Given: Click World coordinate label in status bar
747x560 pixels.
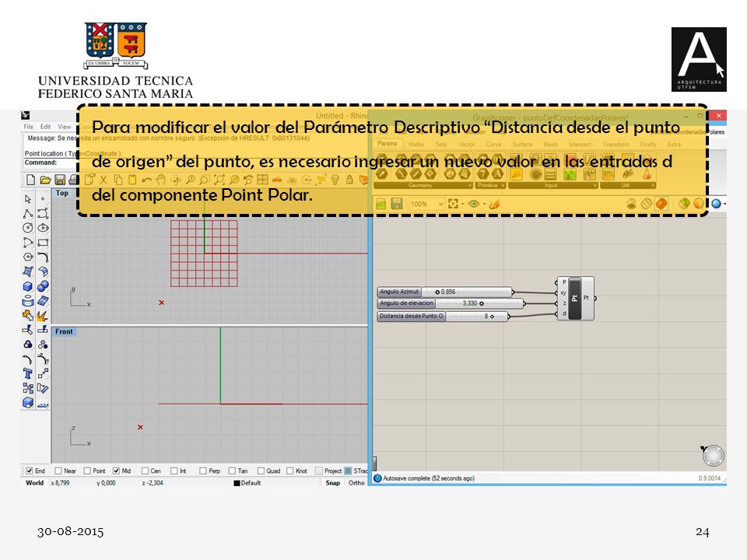Looking at the screenshot, I should [34, 483].
